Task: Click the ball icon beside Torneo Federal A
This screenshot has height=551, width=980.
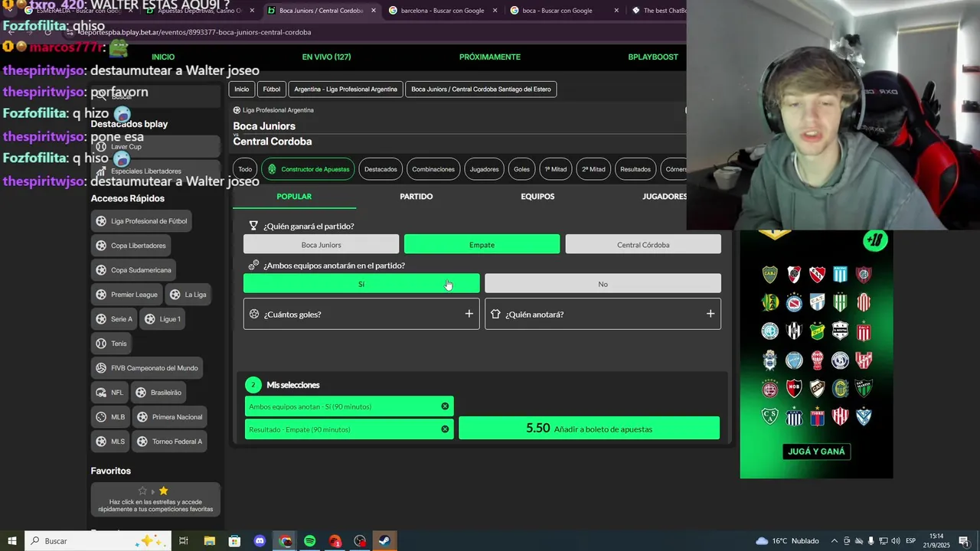Action: tap(142, 442)
